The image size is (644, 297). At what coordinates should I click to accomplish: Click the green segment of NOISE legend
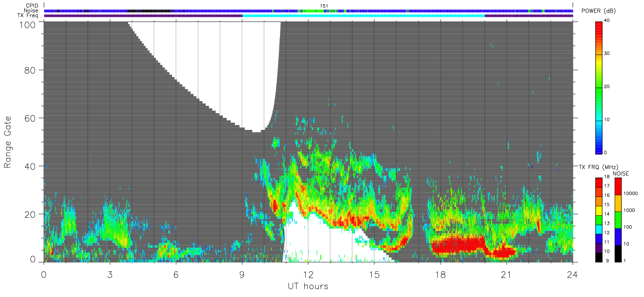tap(617, 220)
